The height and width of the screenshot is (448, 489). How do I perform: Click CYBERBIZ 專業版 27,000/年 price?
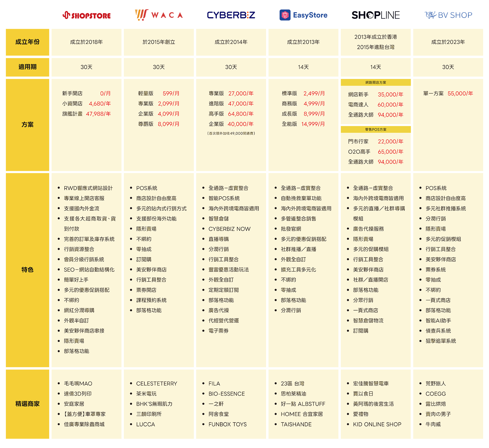241,93
